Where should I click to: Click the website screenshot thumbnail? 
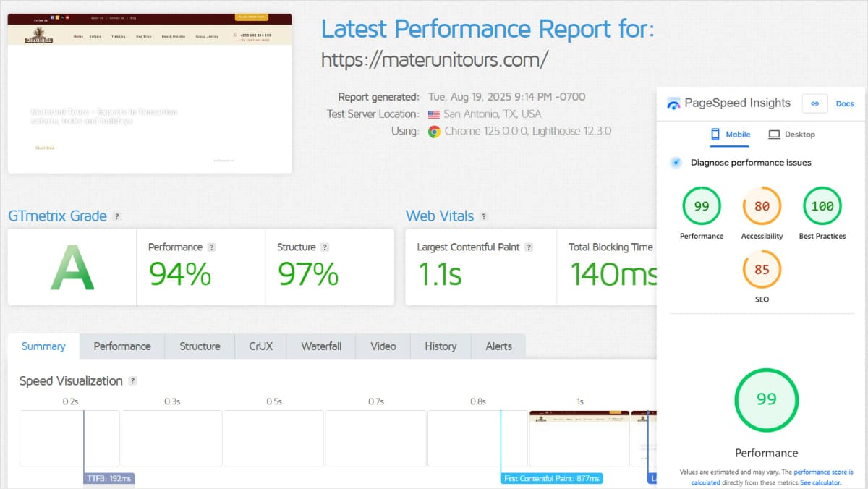coord(150,93)
